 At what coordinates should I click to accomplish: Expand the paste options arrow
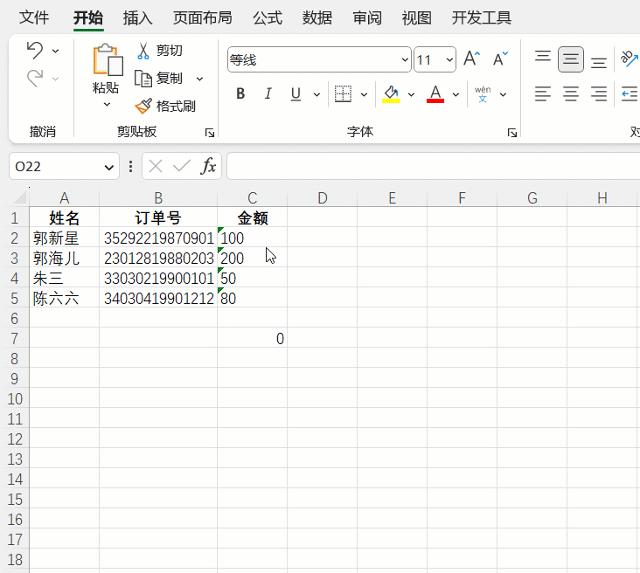[107, 104]
